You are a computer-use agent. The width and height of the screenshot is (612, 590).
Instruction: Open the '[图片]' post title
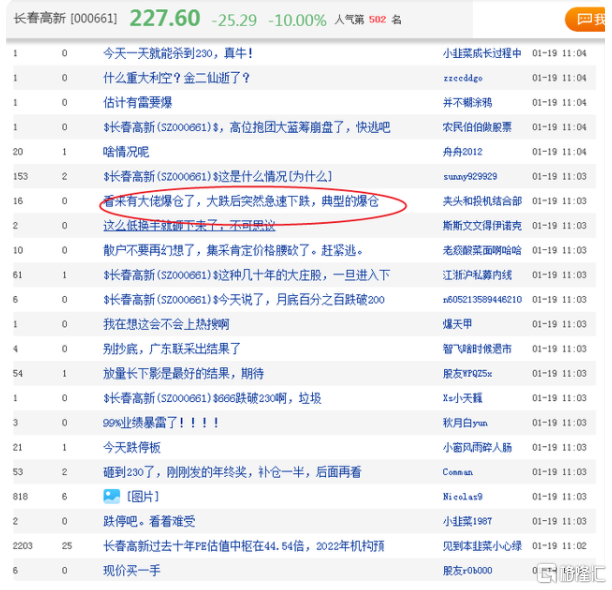point(143,497)
